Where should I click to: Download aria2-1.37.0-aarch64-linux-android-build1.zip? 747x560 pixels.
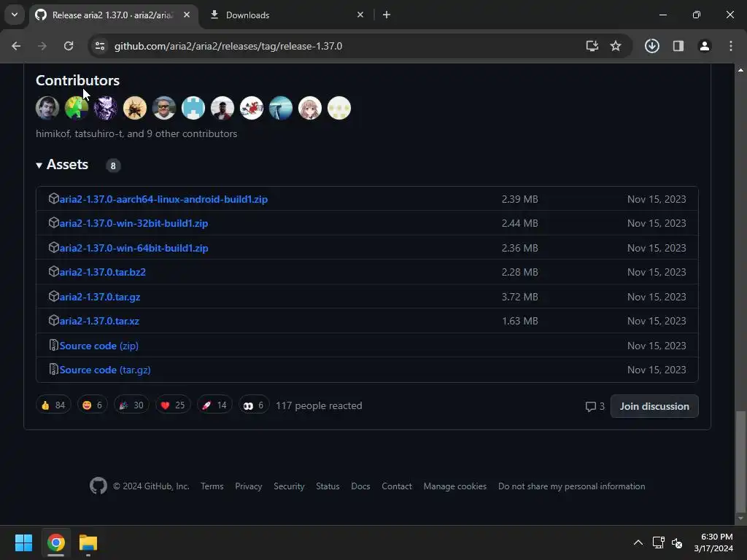(163, 199)
